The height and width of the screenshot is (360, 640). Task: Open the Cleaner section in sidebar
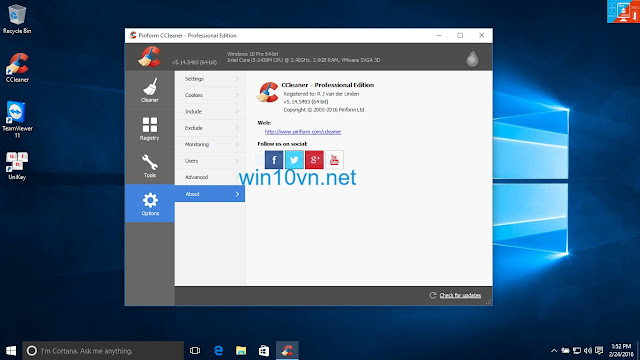pyautogui.click(x=150, y=90)
